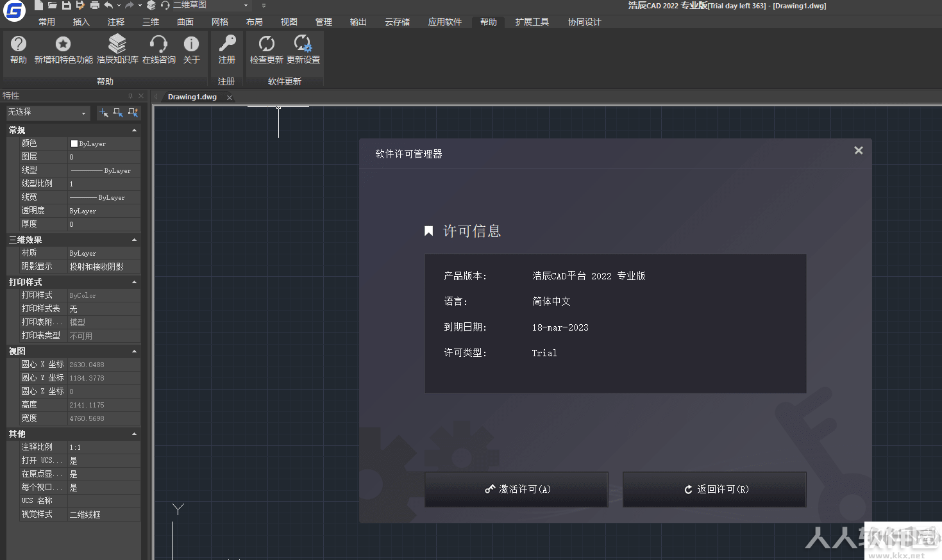Image resolution: width=942 pixels, height=560 pixels.
Task: Click the headset icon in quick access toolbar
Action: point(165,5)
